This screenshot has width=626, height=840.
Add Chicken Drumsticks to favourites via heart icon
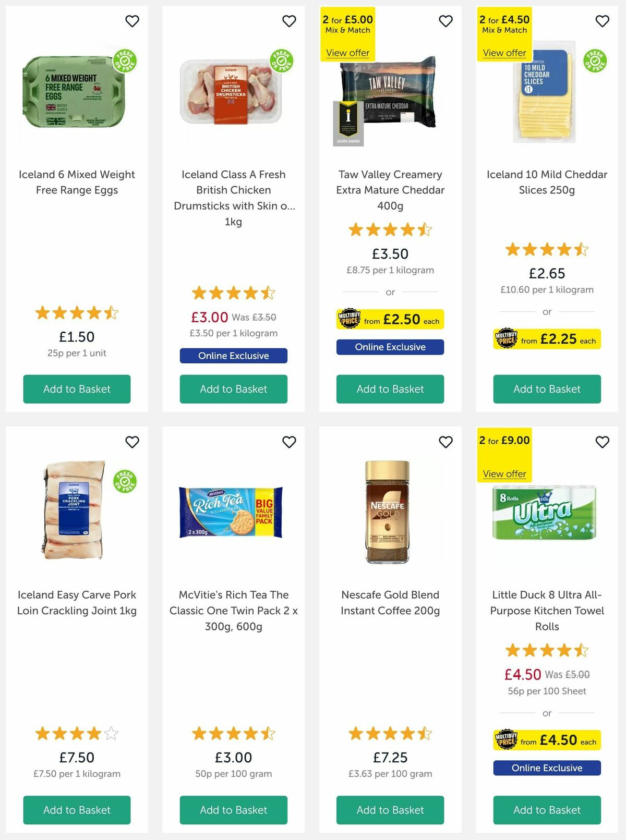(x=288, y=21)
